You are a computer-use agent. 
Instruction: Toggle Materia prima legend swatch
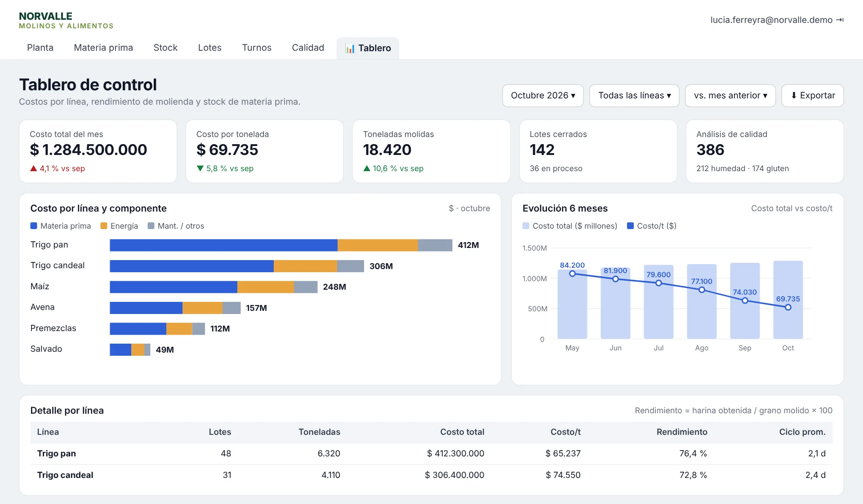pos(34,226)
